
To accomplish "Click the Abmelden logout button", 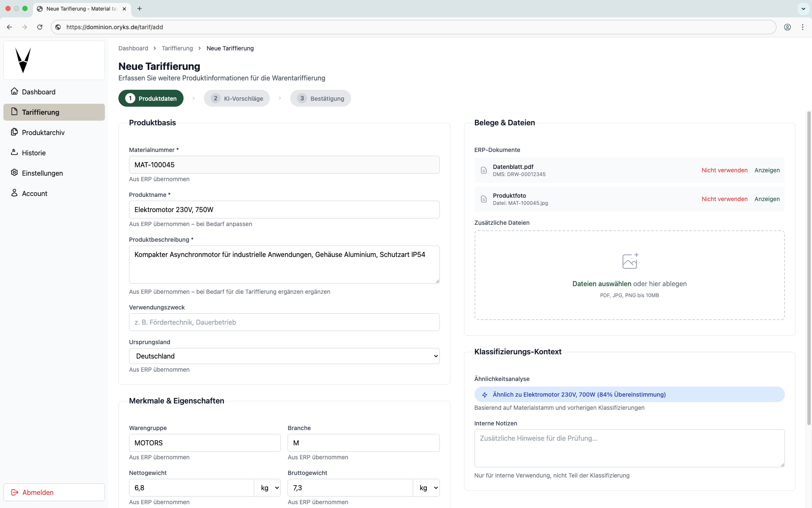I will [54, 492].
